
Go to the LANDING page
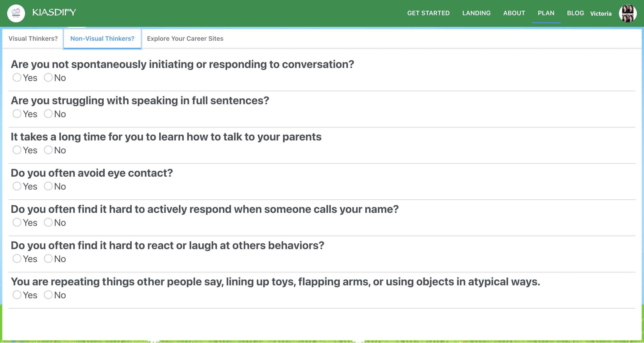(476, 13)
